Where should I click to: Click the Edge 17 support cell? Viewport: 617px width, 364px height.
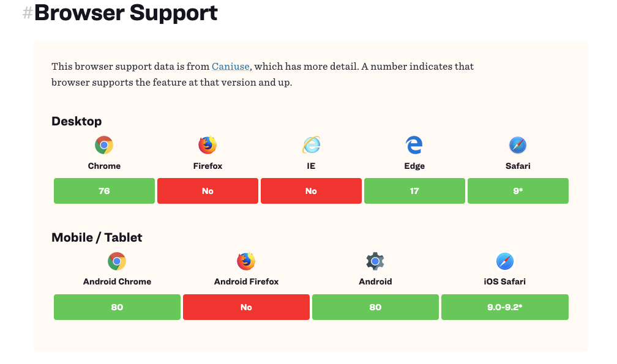point(414,191)
